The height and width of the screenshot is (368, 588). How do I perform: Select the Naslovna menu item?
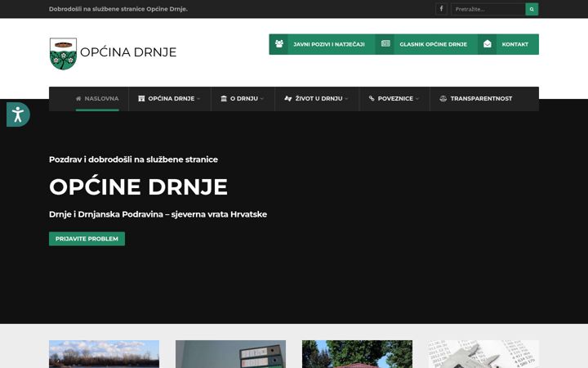[97, 99]
